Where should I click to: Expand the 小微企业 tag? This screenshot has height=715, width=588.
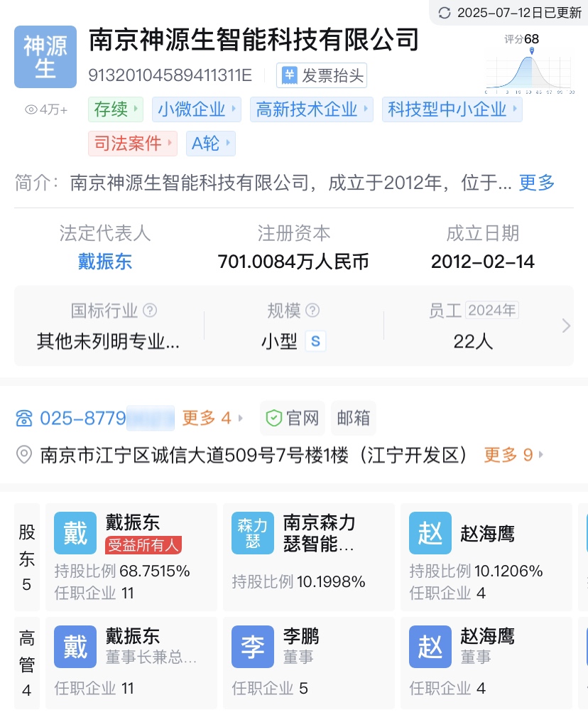point(196,109)
